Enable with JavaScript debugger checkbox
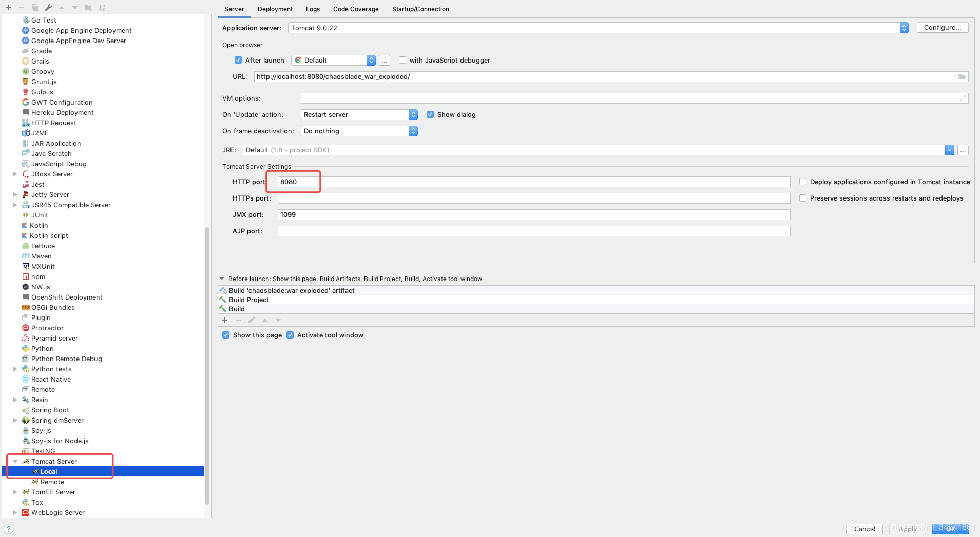 click(402, 60)
